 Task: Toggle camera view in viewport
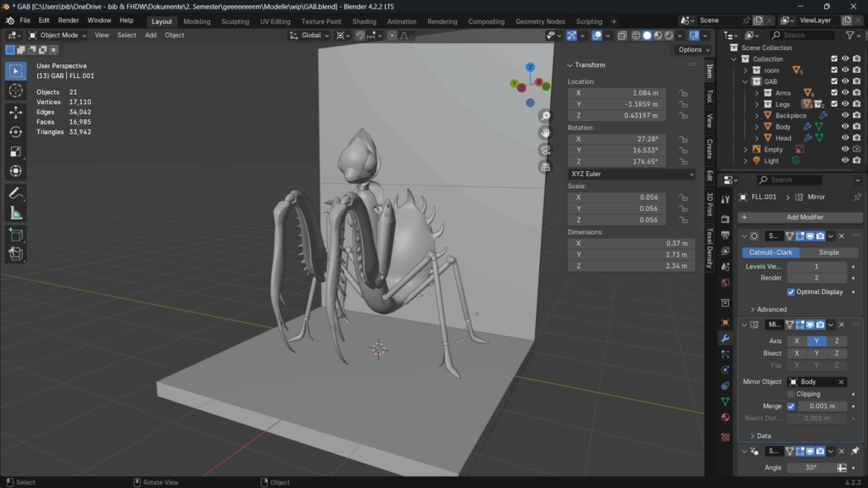click(x=546, y=149)
